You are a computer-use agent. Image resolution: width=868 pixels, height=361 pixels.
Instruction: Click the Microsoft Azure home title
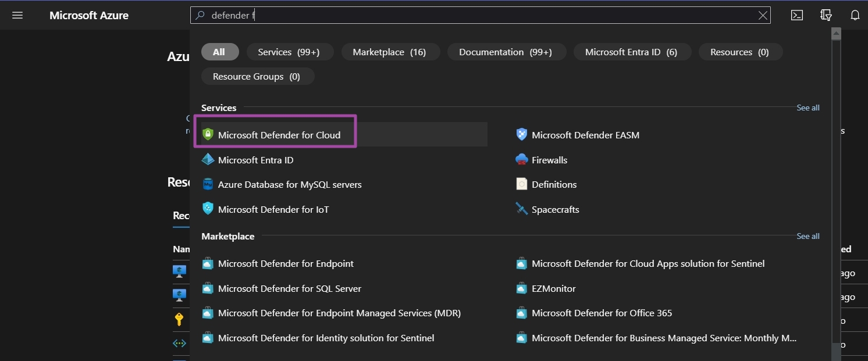pos(89,16)
